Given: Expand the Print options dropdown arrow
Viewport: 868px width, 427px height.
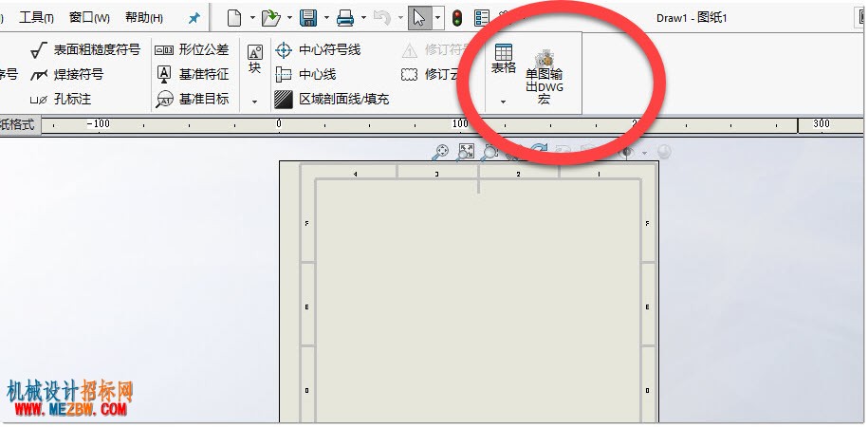Looking at the screenshot, I should point(363,18).
